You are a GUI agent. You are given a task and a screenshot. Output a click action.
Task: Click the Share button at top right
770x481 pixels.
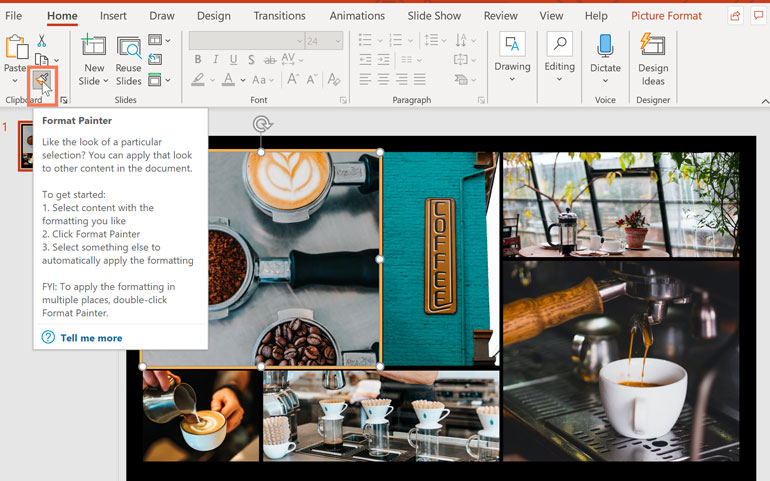click(x=736, y=16)
